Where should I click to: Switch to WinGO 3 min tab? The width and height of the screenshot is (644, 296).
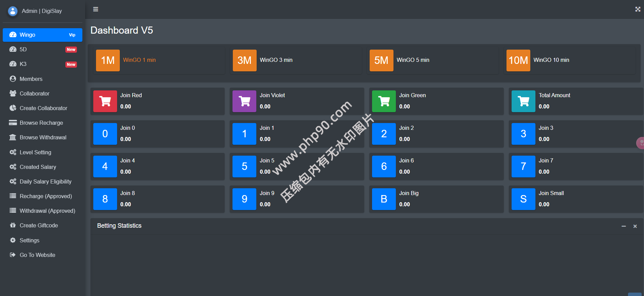click(x=276, y=60)
